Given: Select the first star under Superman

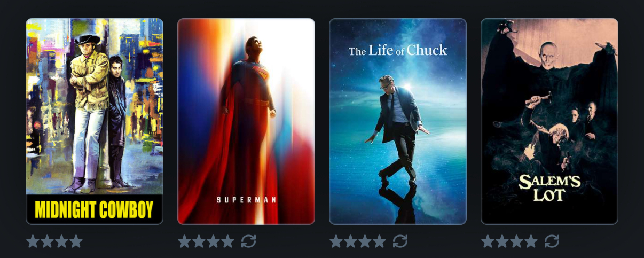Looking at the screenshot, I should [185, 241].
